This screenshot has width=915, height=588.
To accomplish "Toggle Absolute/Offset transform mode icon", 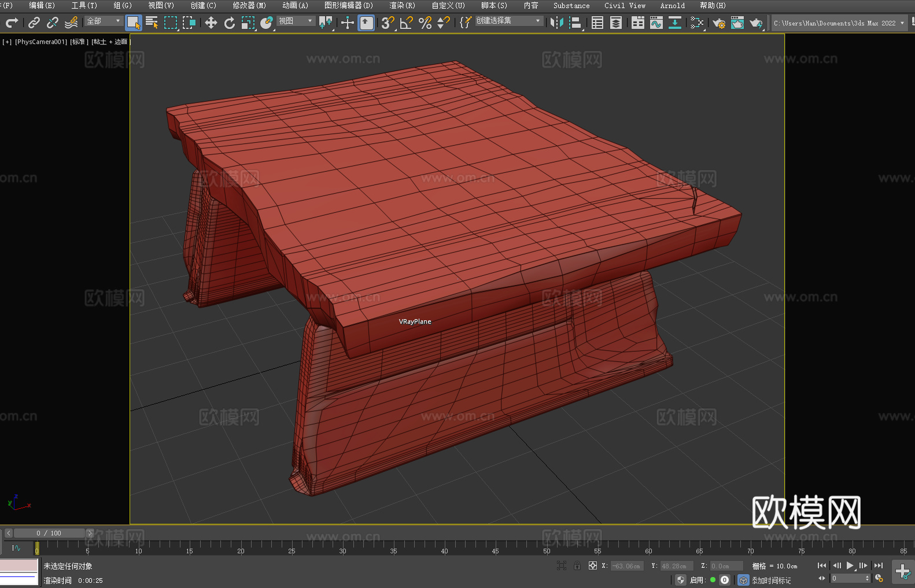I will [593, 565].
